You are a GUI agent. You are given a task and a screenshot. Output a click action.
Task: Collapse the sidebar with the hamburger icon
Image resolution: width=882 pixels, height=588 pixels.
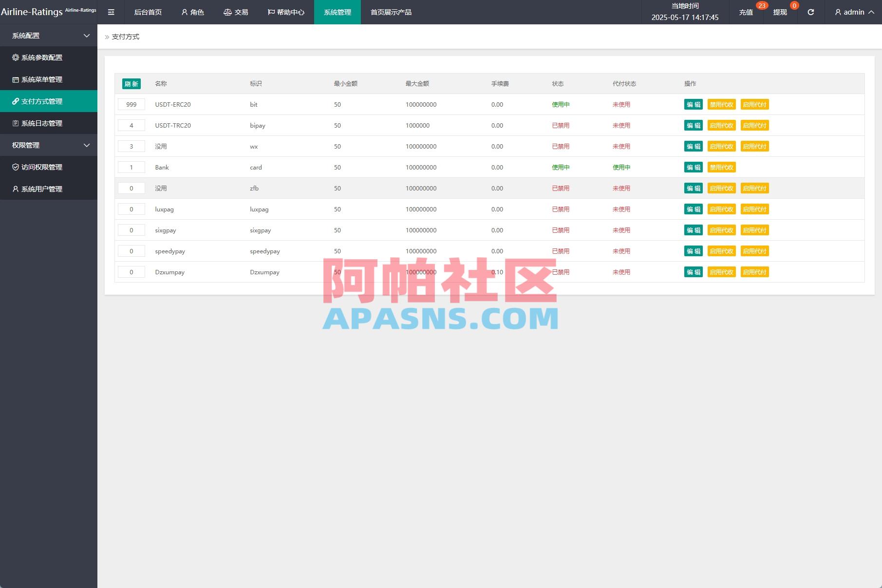111,12
